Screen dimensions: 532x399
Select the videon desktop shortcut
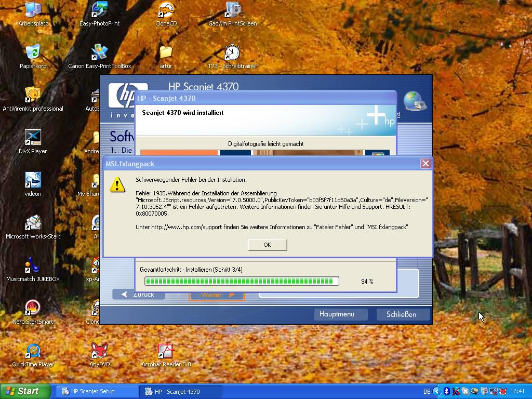tap(33, 184)
